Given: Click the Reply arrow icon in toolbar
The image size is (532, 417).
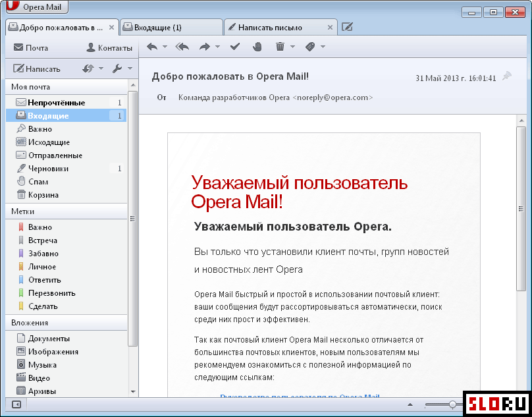Looking at the screenshot, I should click(152, 47).
